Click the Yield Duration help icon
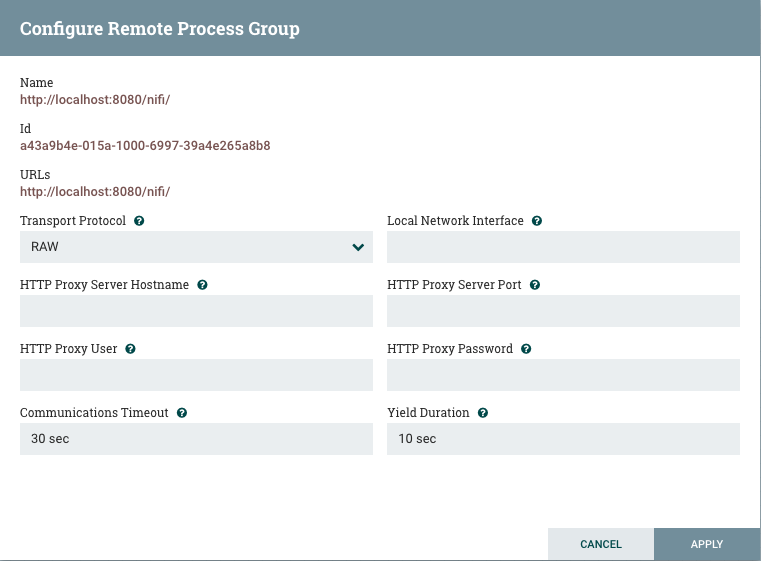 pyautogui.click(x=482, y=413)
